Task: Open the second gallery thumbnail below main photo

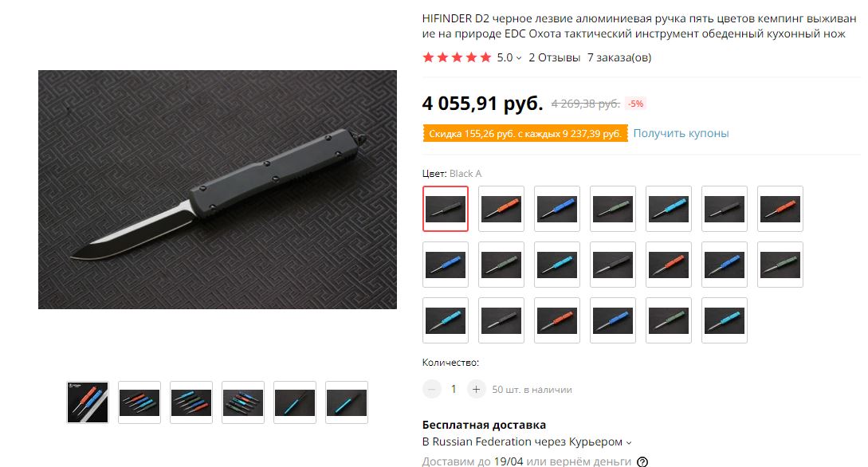Action: 139,402
